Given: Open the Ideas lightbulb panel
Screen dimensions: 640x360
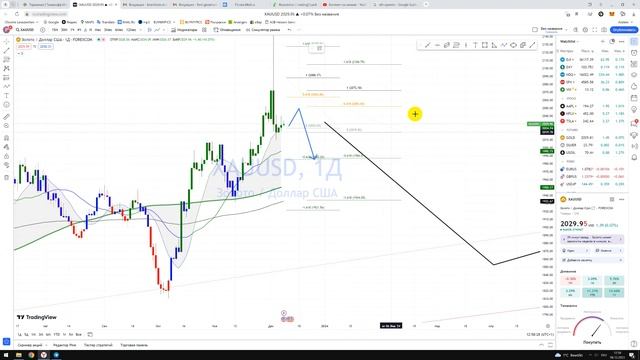Looking at the screenshot, I should [634, 109].
